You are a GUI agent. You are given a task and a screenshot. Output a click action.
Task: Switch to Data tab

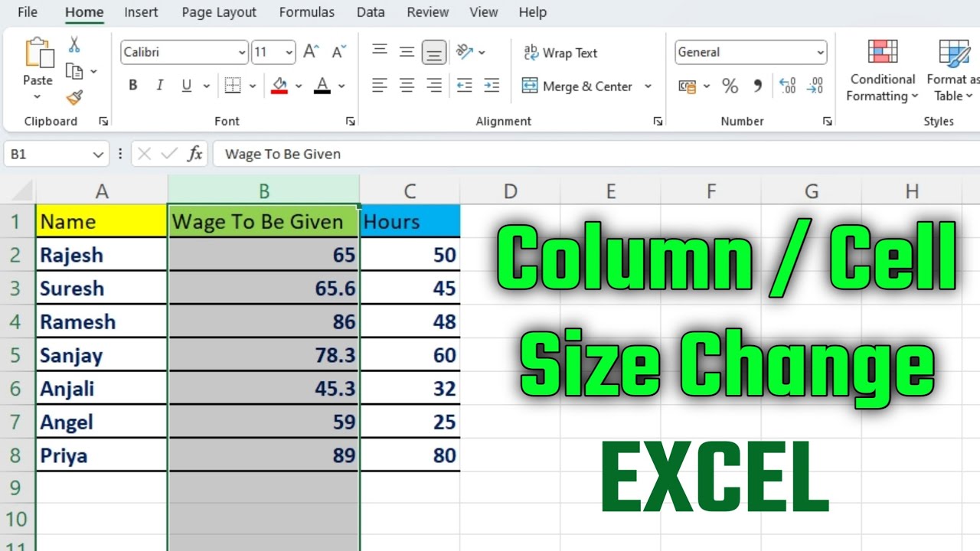[x=371, y=12]
